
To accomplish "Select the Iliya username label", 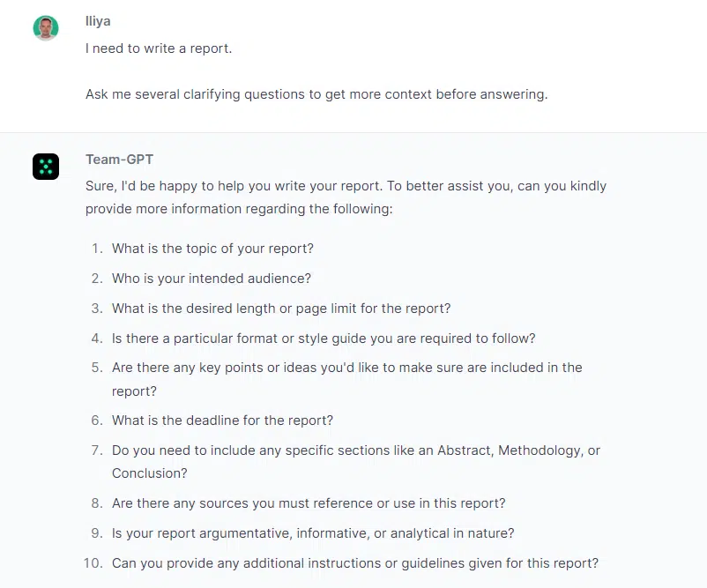I will point(98,21).
